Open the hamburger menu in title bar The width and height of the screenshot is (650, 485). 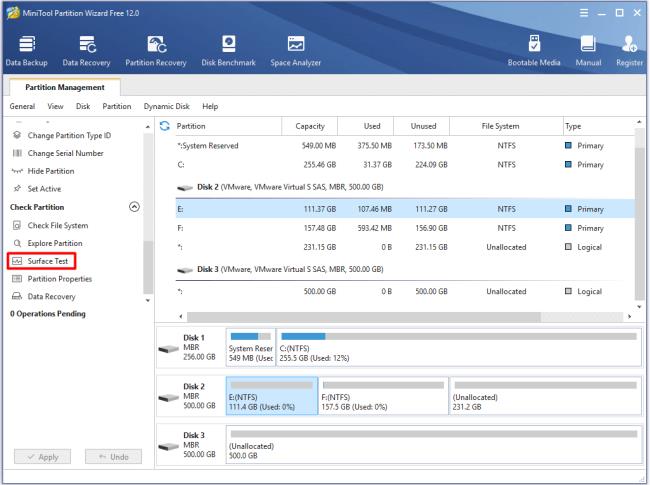(x=584, y=13)
